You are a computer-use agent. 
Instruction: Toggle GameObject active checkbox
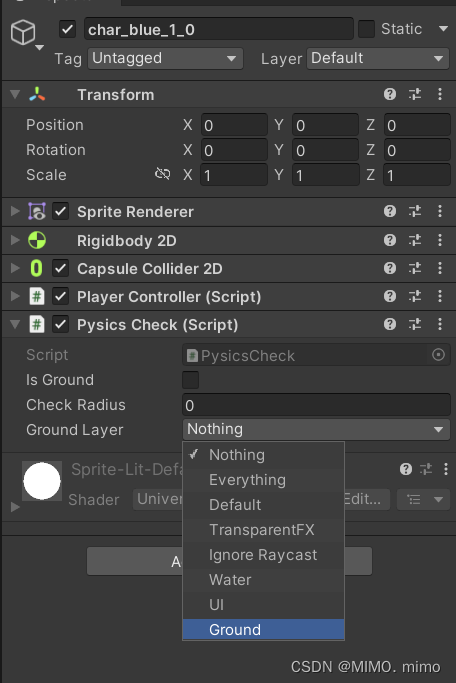click(x=68, y=30)
